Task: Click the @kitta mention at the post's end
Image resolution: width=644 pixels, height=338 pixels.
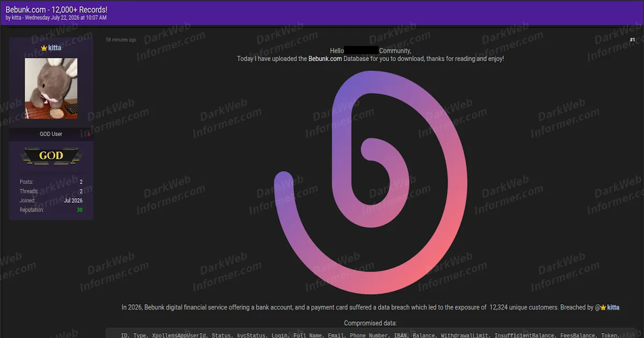Action: (613, 307)
